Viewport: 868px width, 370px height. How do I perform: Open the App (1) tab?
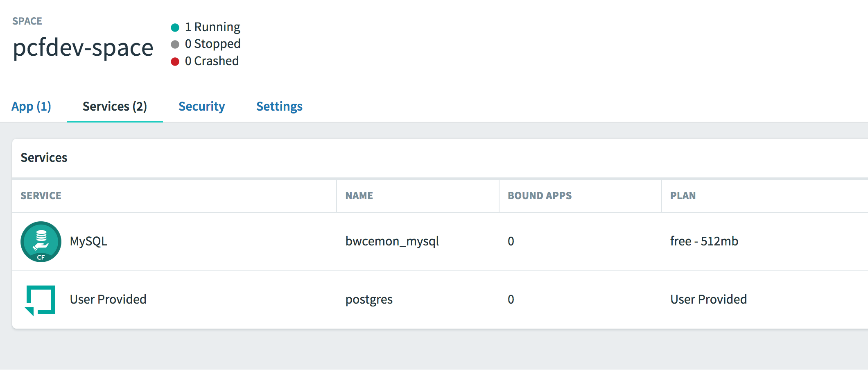point(32,107)
